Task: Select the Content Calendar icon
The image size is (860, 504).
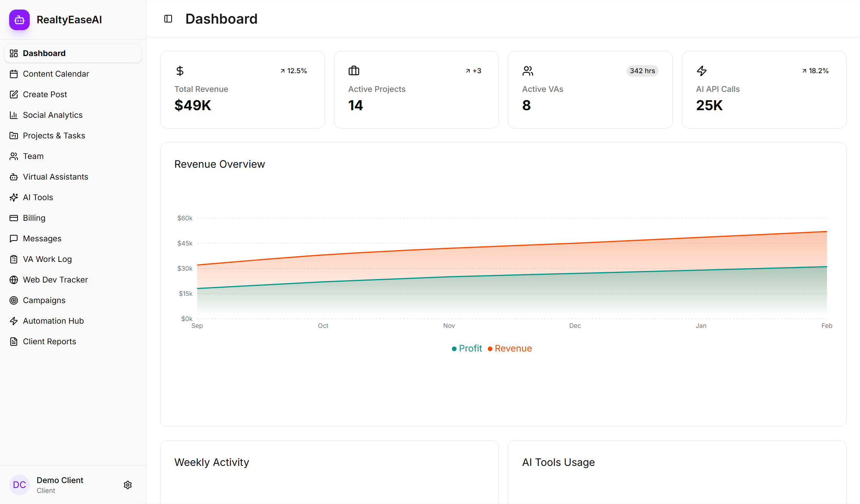Action: click(14, 74)
